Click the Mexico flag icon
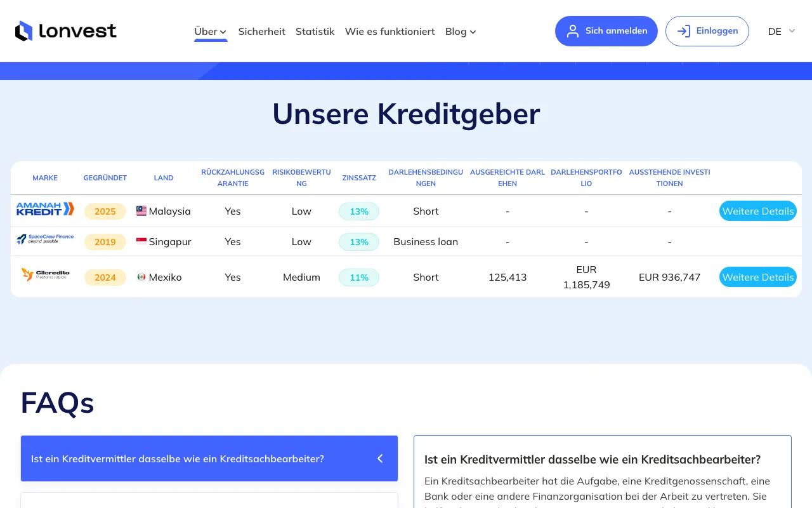This screenshot has width=812, height=508. pos(141,277)
